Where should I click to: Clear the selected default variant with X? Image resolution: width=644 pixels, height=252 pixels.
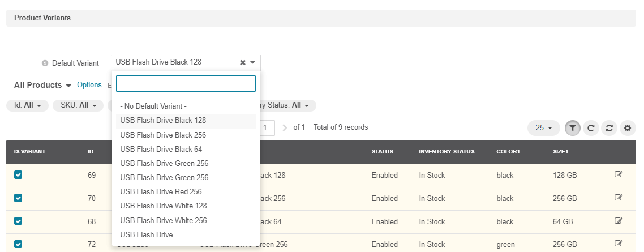coord(243,63)
